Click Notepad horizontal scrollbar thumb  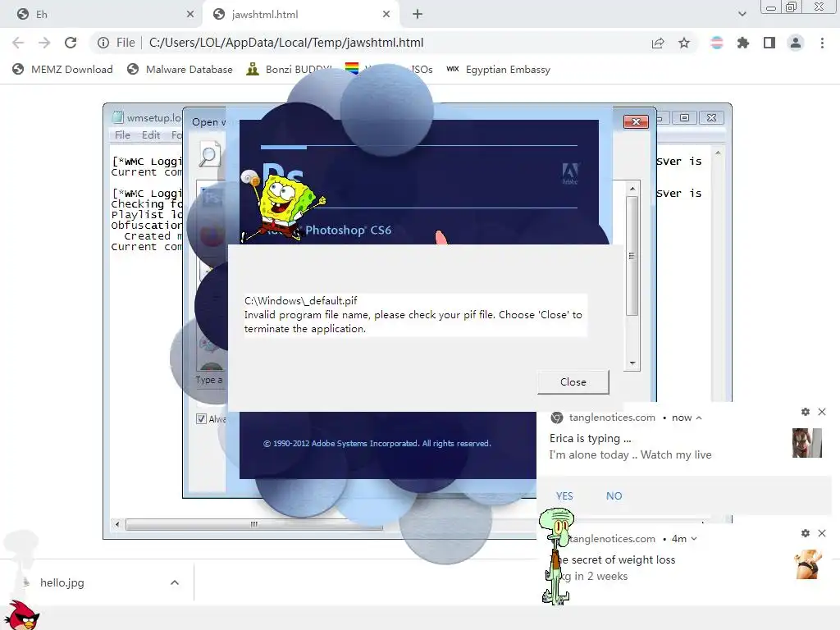tap(254, 524)
